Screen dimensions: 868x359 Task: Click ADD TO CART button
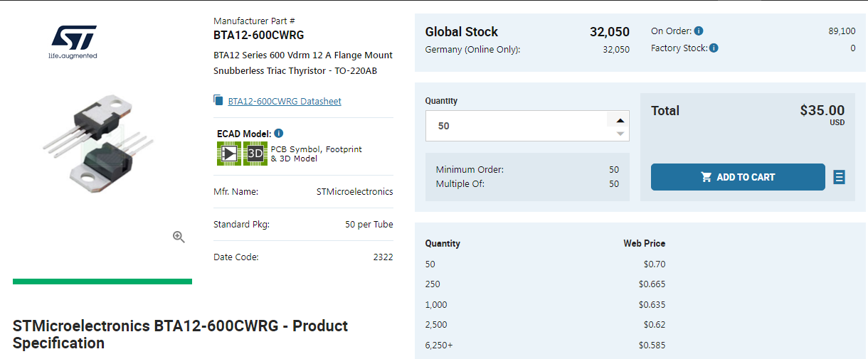click(738, 177)
